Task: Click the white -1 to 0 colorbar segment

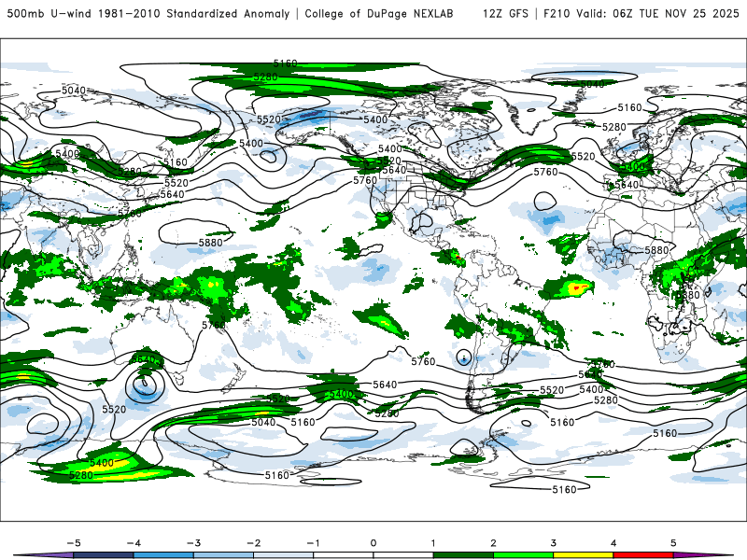Action: (344, 555)
